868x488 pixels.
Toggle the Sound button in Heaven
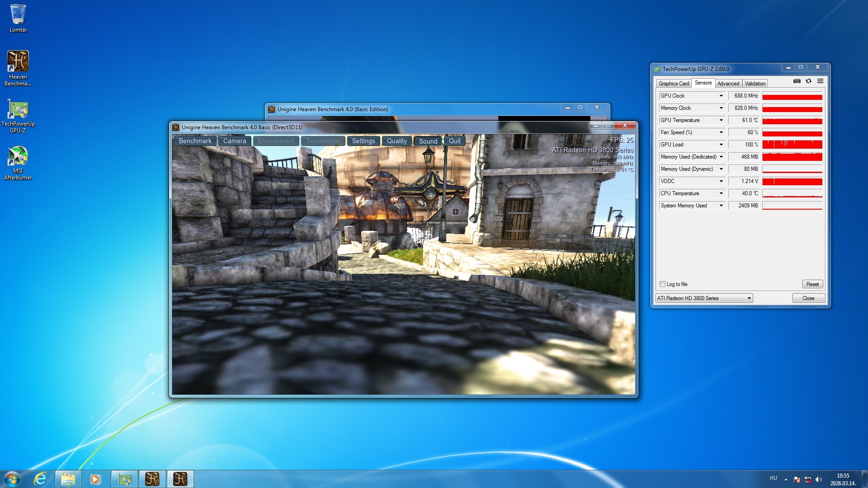pos(428,141)
